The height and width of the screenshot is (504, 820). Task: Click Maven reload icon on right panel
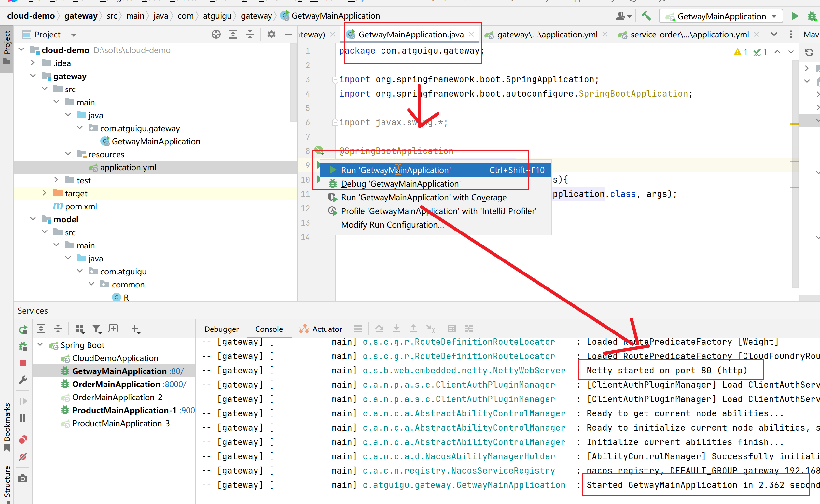(809, 52)
